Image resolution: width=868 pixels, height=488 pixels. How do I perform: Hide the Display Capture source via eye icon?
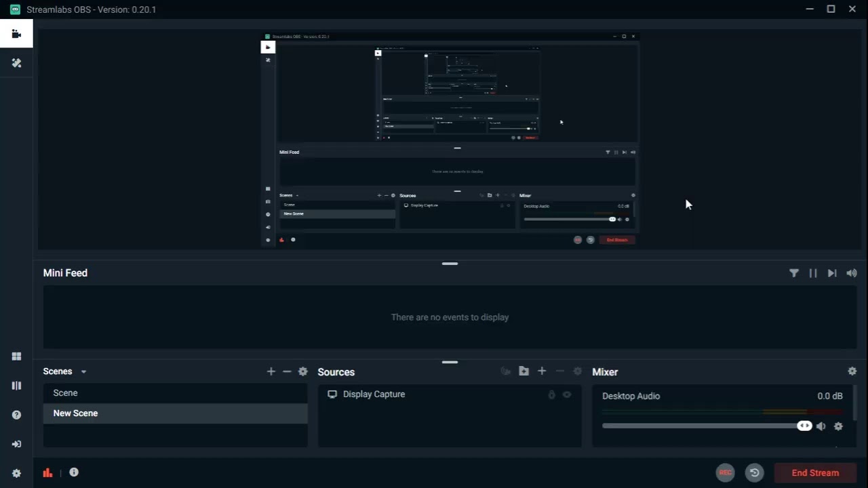567,394
